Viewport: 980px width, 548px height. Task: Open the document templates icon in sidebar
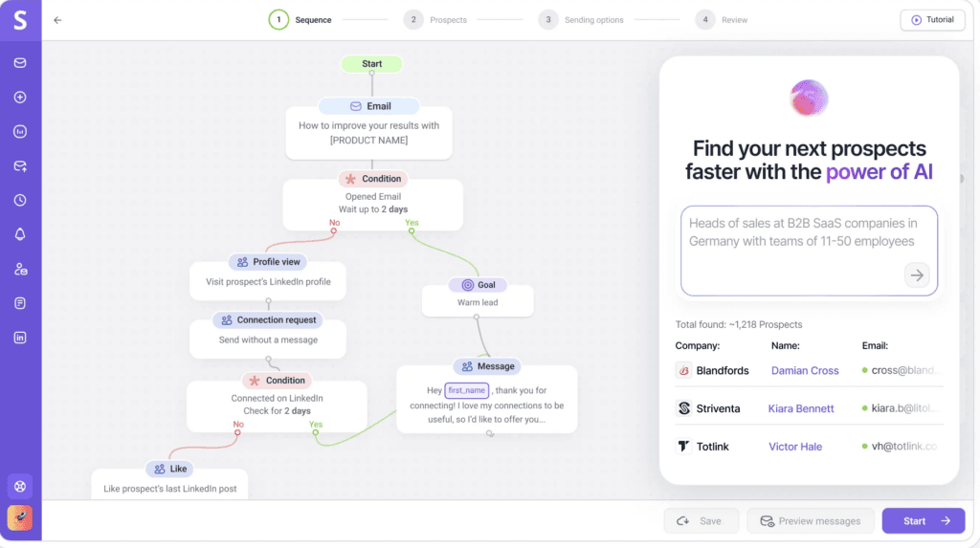(20, 303)
